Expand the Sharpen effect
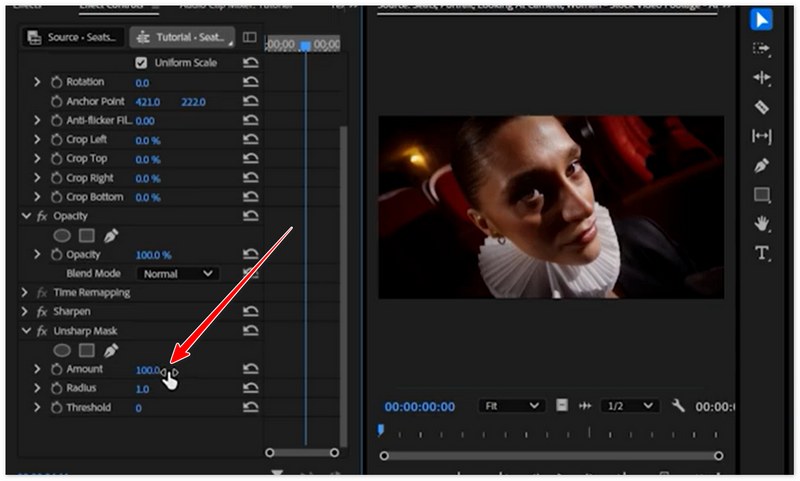The image size is (800, 481). point(26,312)
